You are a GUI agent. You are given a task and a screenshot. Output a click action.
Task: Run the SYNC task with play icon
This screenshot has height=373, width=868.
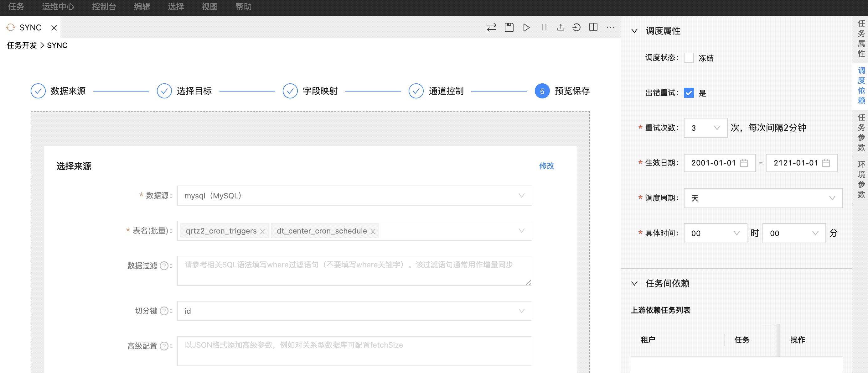(526, 27)
